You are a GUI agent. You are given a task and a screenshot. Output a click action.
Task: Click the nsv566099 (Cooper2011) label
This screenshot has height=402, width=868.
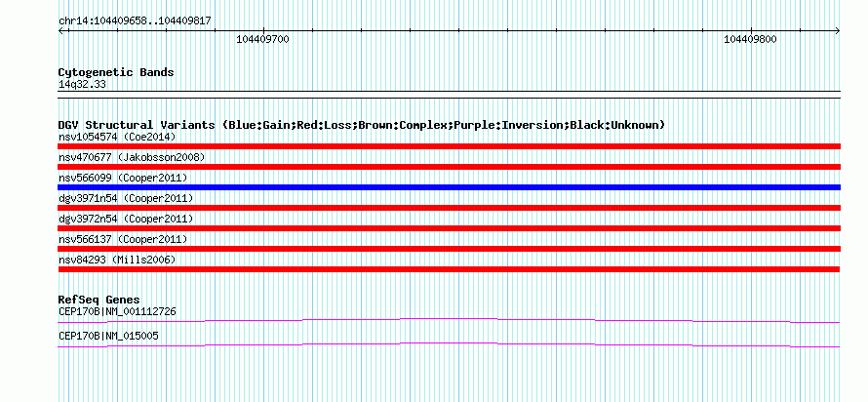123,178
